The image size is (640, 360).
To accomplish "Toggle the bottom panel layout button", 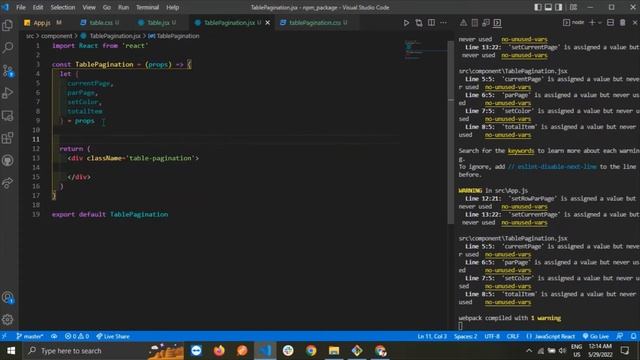I will pos(548,7).
